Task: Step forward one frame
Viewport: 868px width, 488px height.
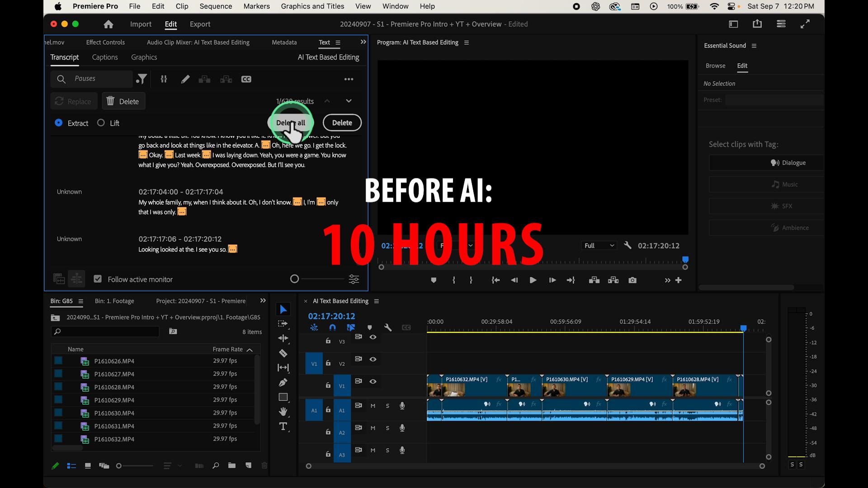Action: [552, 280]
